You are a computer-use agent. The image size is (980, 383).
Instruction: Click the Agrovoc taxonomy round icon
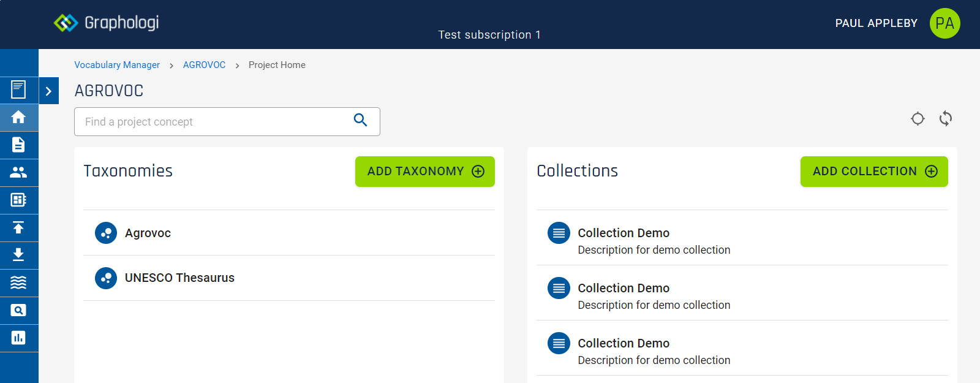pyautogui.click(x=106, y=233)
